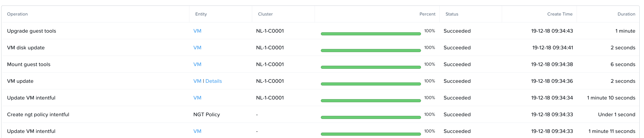This screenshot has height=138, width=644.
Task: Open VM link for VM disk update
Action: click(x=197, y=48)
